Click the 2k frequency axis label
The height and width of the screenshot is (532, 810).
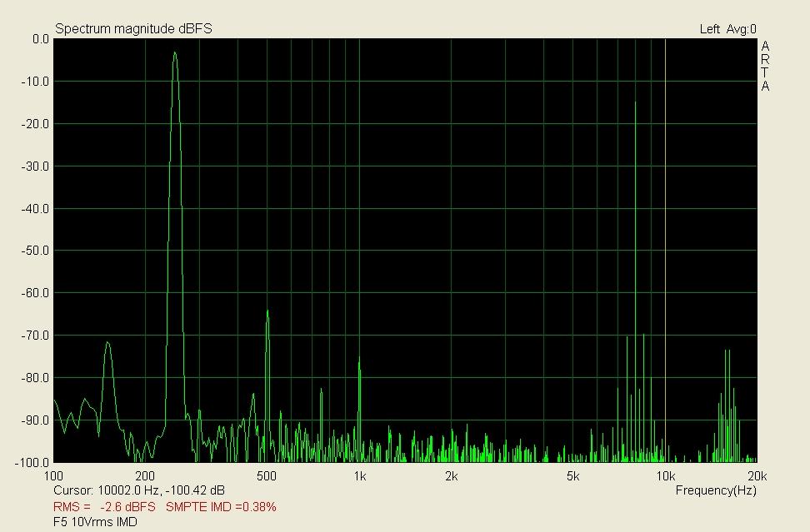point(451,476)
